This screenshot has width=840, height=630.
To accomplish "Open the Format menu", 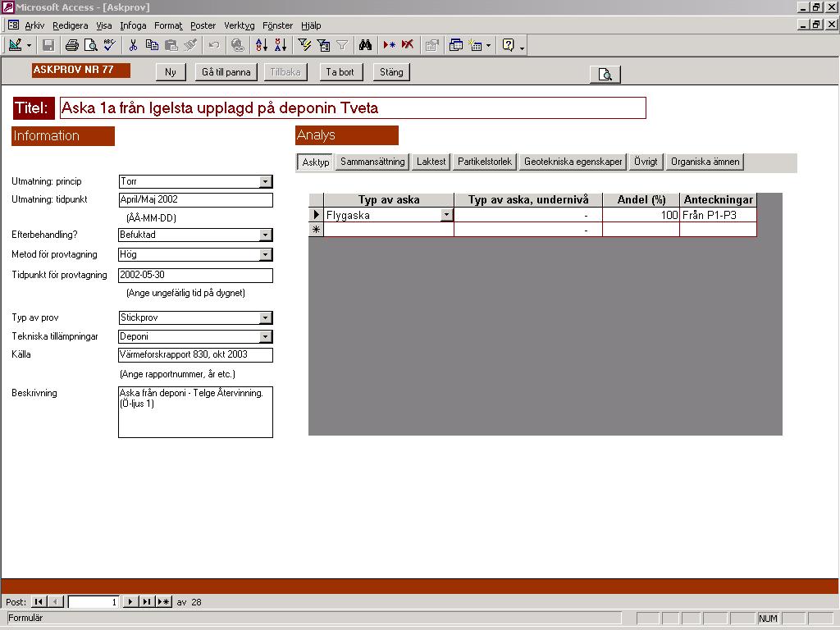I will [x=168, y=25].
